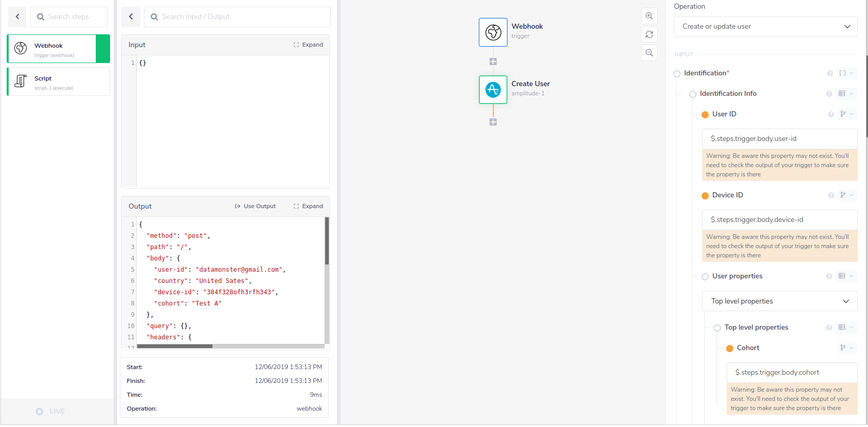Go back using steps panel arrow
The height and width of the screenshot is (427, 868).
point(17,17)
